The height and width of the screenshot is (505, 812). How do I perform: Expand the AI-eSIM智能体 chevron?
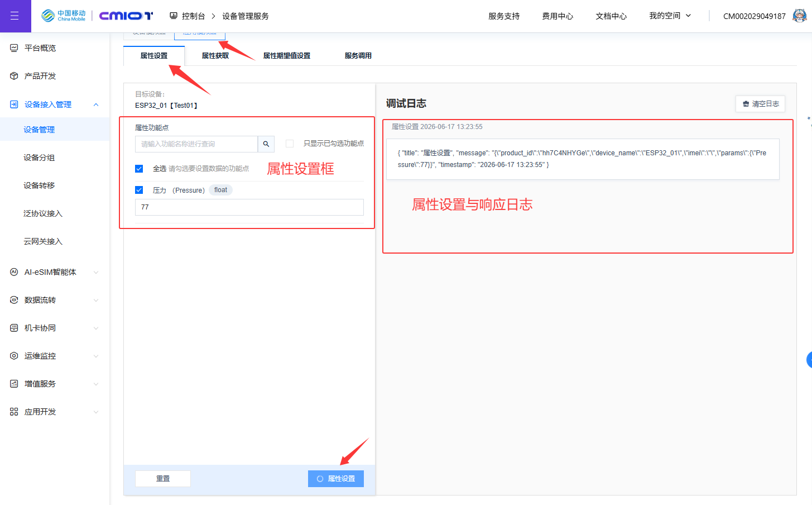click(96, 272)
